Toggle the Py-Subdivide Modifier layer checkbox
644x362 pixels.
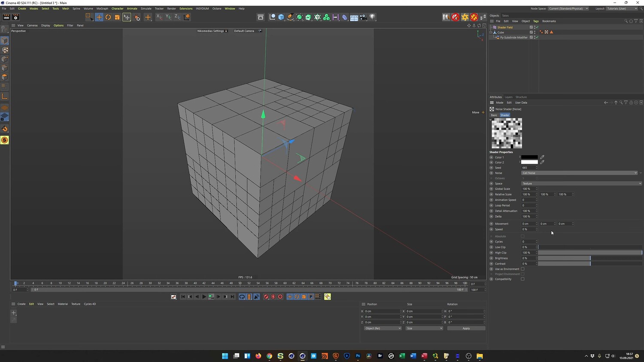pyautogui.click(x=531, y=37)
